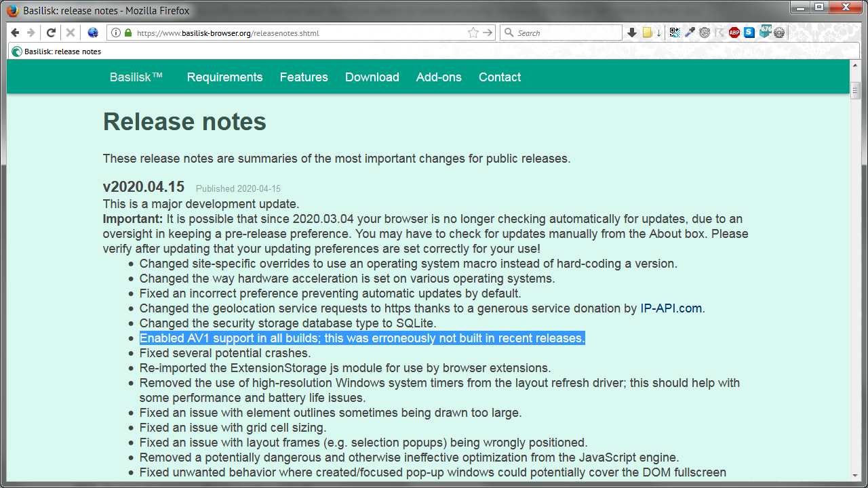Click 'Changed site-specific overrides' line

pyautogui.click(x=408, y=264)
